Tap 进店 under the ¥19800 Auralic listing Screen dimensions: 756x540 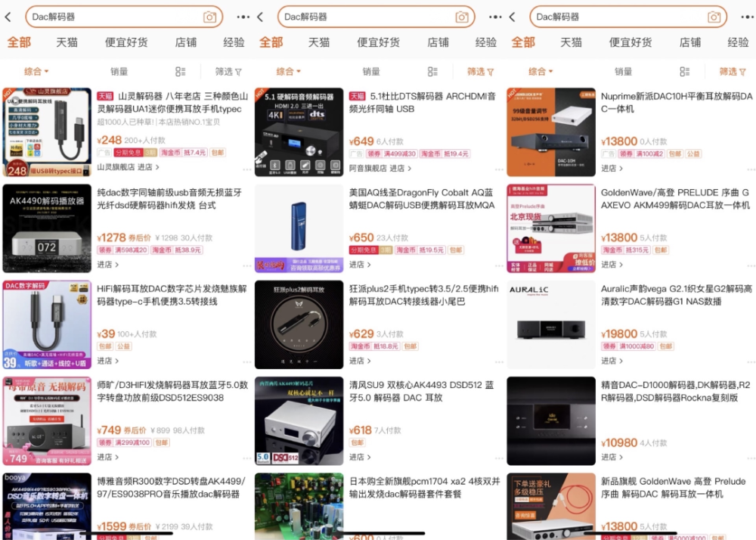click(x=612, y=361)
